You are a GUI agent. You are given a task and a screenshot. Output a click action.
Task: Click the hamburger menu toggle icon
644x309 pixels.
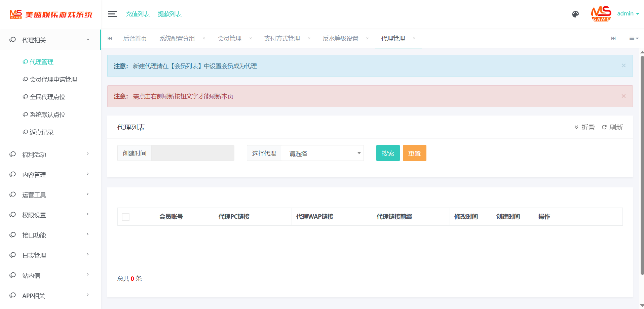tap(112, 14)
